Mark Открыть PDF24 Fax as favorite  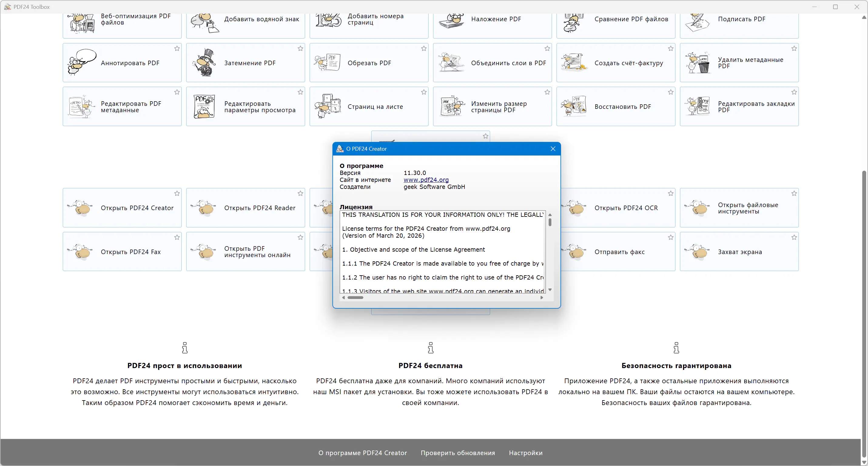point(177,238)
